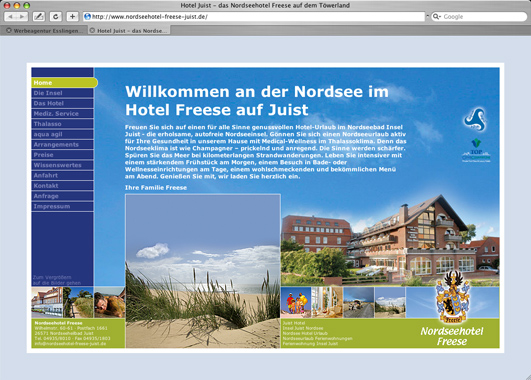Go back with the browser back arrow

coord(10,16)
